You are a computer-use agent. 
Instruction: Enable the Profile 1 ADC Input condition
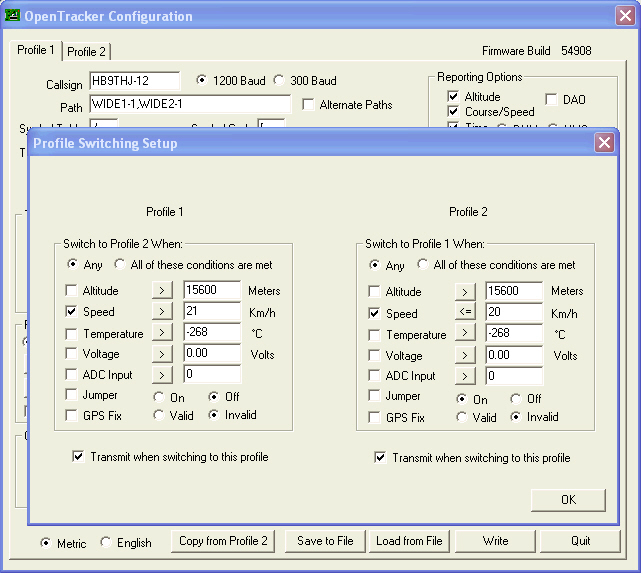click(71, 374)
